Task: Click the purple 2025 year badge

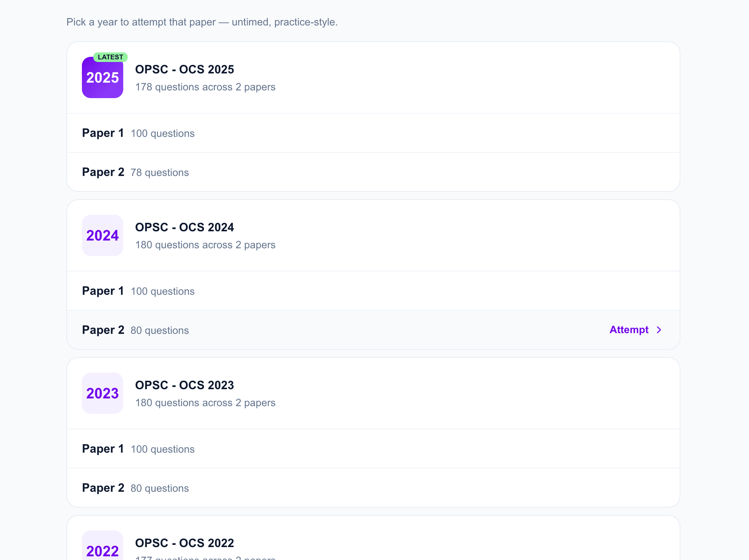Action: coord(103,77)
